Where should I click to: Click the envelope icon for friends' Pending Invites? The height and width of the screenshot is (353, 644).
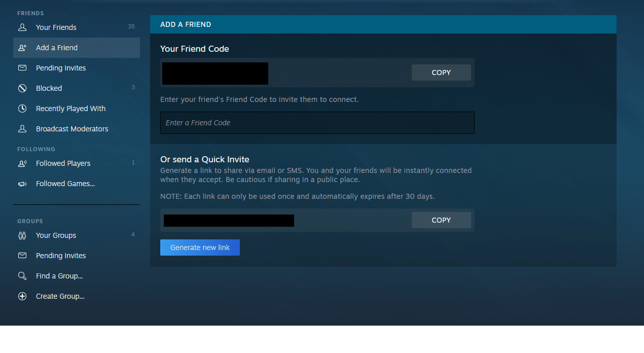[x=22, y=68]
